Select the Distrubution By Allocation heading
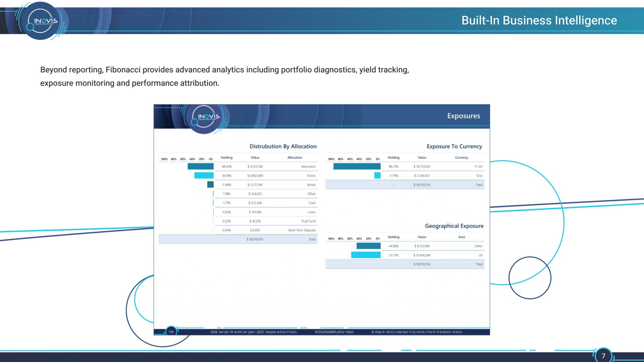 [x=283, y=146]
